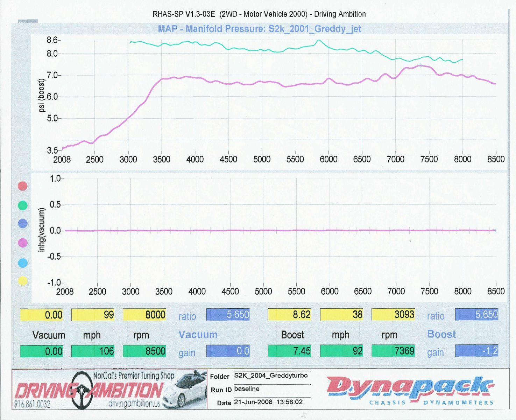
Task: Click the Run ID field showing baseline
Action: point(271,389)
